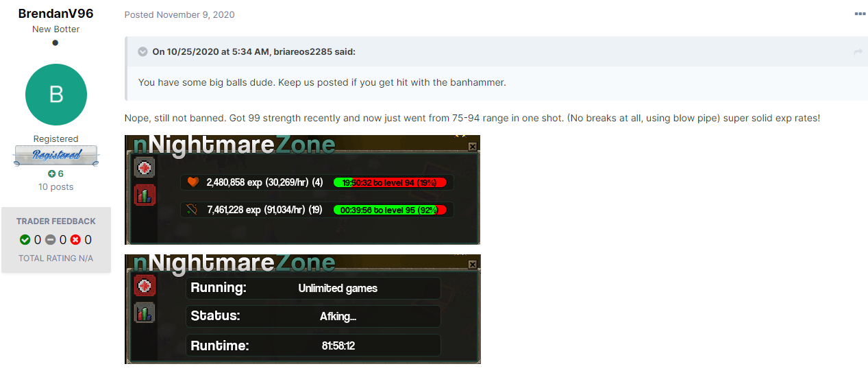868x375 pixels.
Task: Click the ranged bow experience icon
Action: [193, 209]
